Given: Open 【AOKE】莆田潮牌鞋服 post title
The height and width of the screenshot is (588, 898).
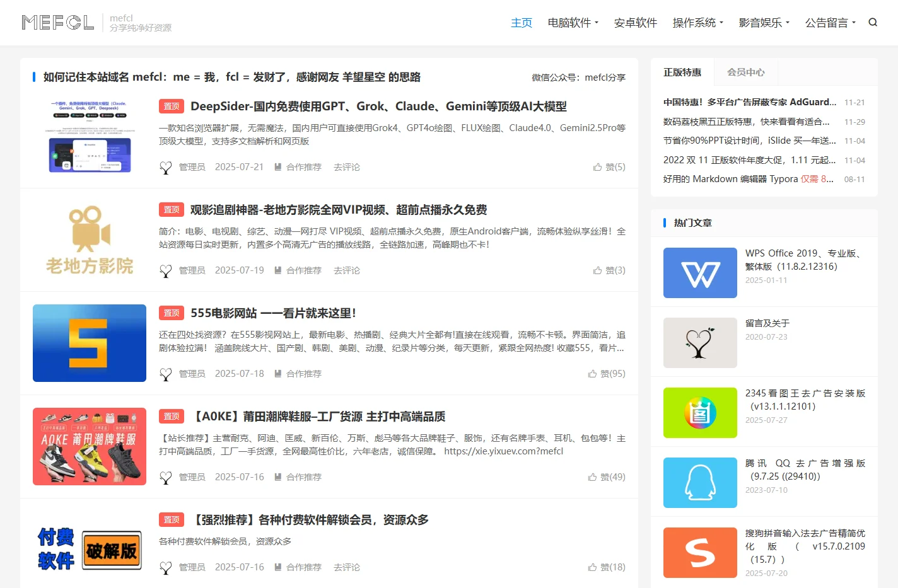Looking at the screenshot, I should [x=318, y=417].
